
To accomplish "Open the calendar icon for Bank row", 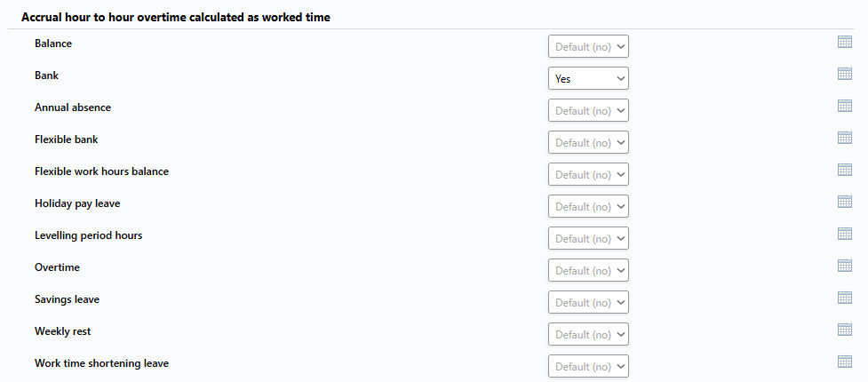I will pos(845,74).
